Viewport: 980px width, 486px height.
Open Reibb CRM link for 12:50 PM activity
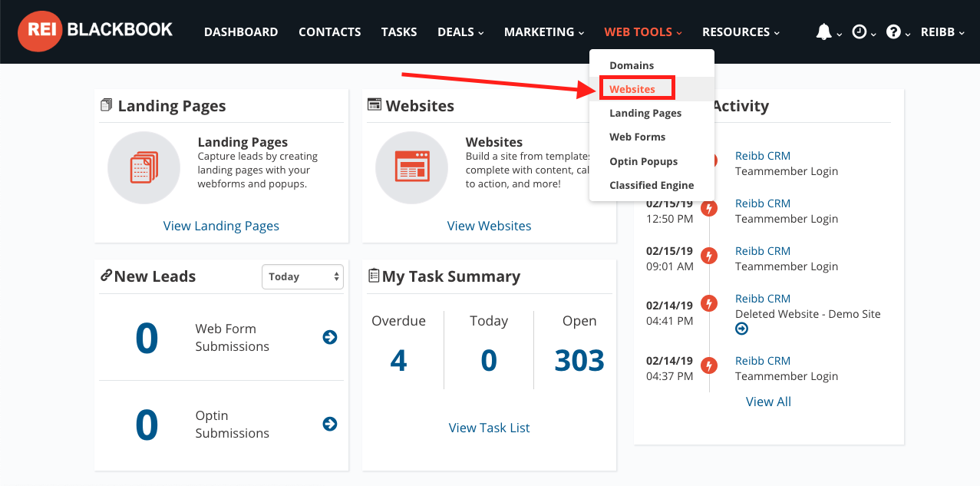pos(763,203)
